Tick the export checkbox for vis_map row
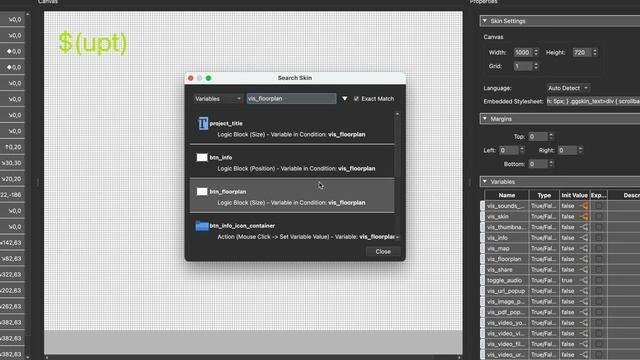Image resolution: width=640 pixels, height=360 pixels. pos(598,249)
